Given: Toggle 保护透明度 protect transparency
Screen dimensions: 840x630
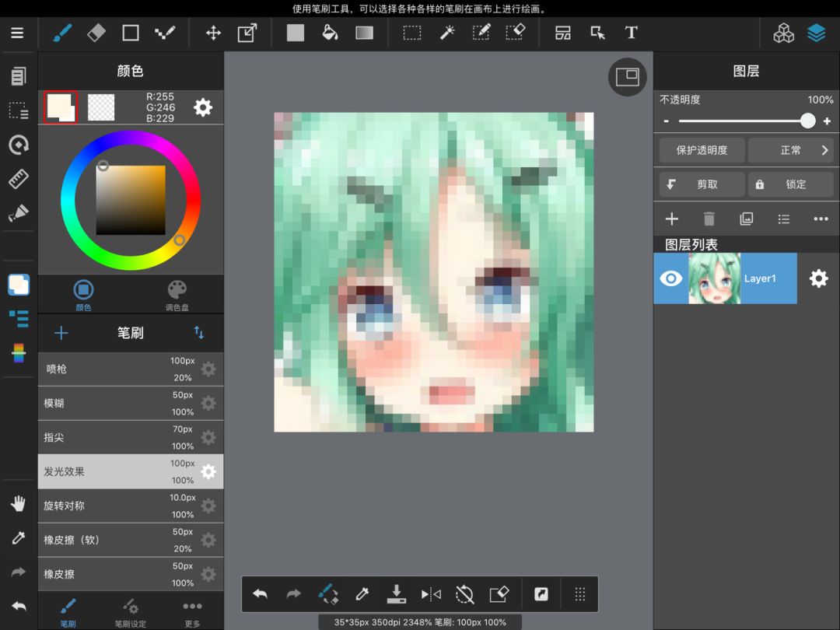Looking at the screenshot, I should point(702,150).
